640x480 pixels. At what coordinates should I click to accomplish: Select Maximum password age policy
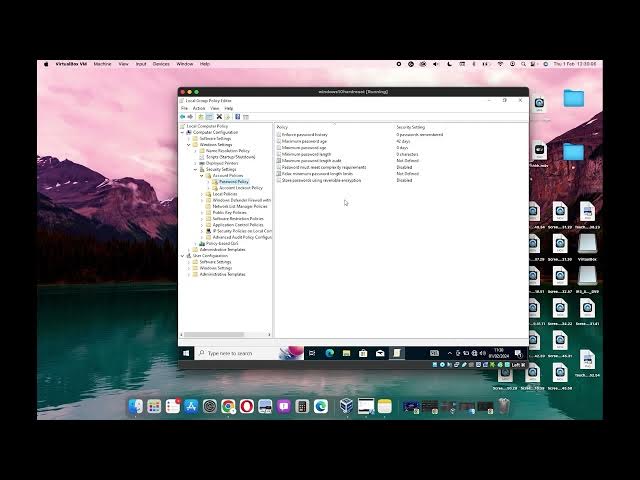304,141
